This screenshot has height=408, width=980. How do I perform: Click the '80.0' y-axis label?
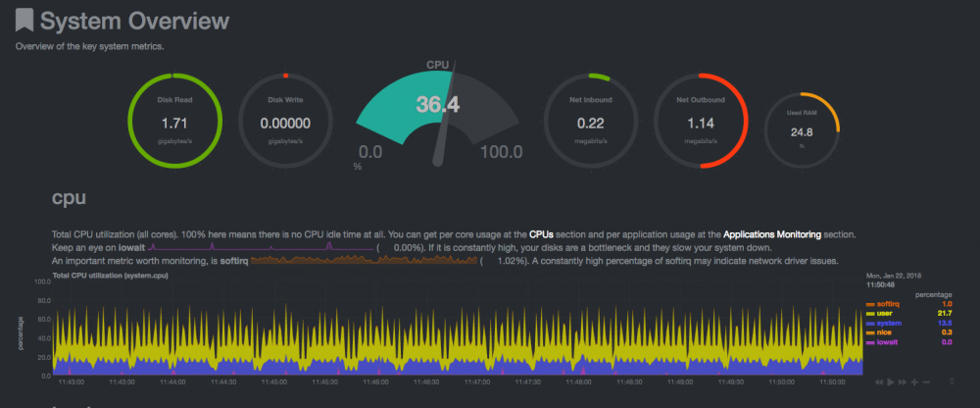coord(42,300)
